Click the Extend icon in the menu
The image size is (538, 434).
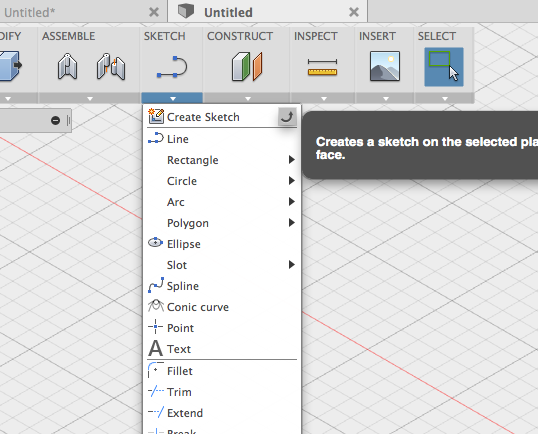pyautogui.click(x=156, y=412)
